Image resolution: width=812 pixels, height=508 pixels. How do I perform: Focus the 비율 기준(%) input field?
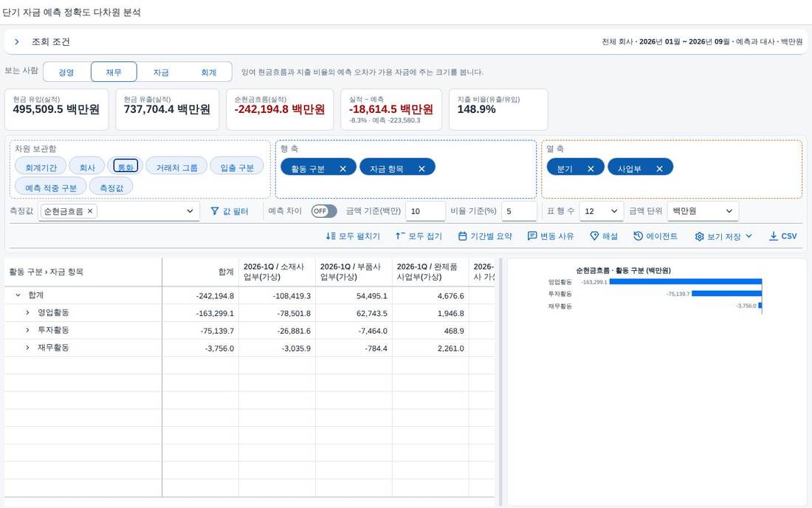(519, 211)
